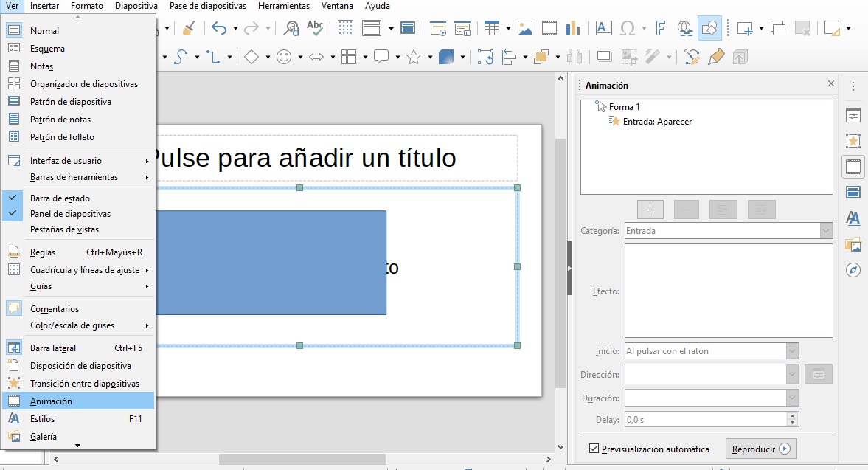
Task: Click the Clone Formatting paintbrush icon
Action: (189, 28)
